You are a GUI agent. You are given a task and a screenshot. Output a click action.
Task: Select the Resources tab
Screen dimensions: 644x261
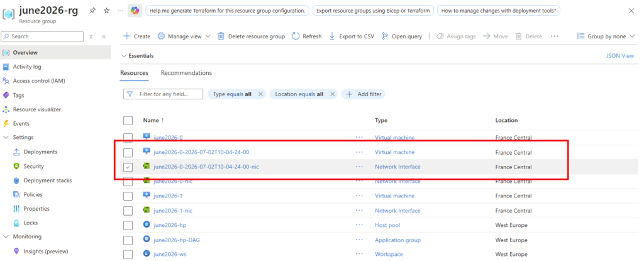134,73
